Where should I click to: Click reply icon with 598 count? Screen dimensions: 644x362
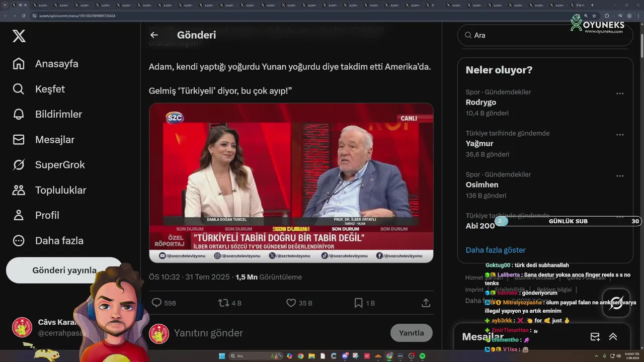164,303
